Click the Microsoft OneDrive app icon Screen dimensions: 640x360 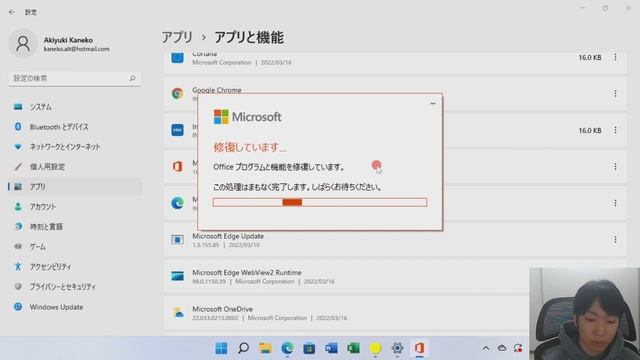pos(178,313)
